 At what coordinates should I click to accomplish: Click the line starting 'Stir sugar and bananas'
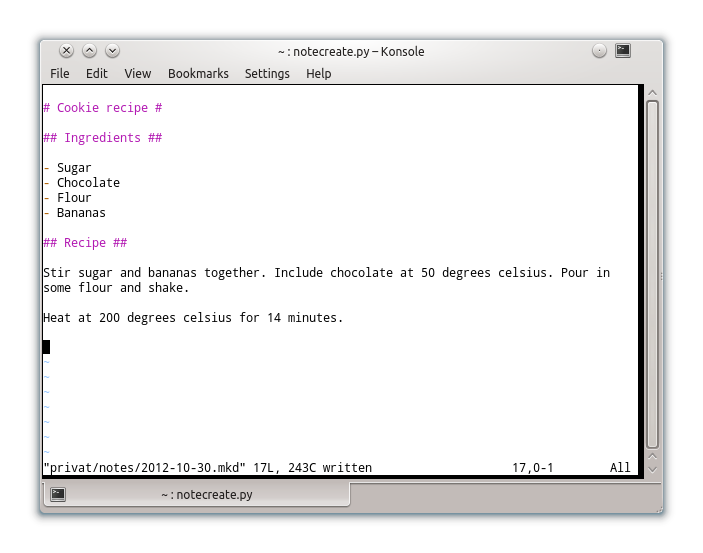(326, 273)
